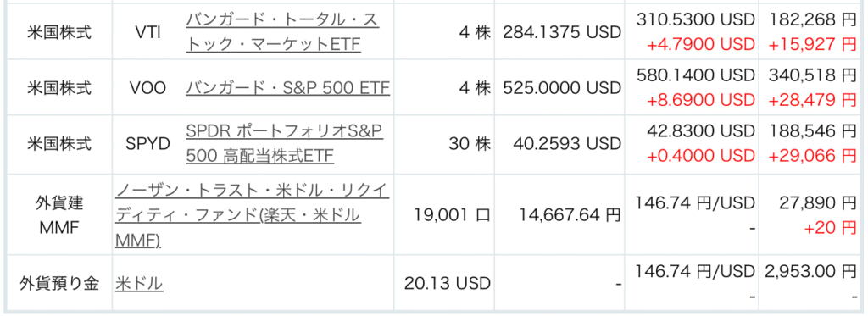Open SPDR ポートフォリオS&P 500 高配当株式ETF link
868x316 pixels.
tap(285, 144)
